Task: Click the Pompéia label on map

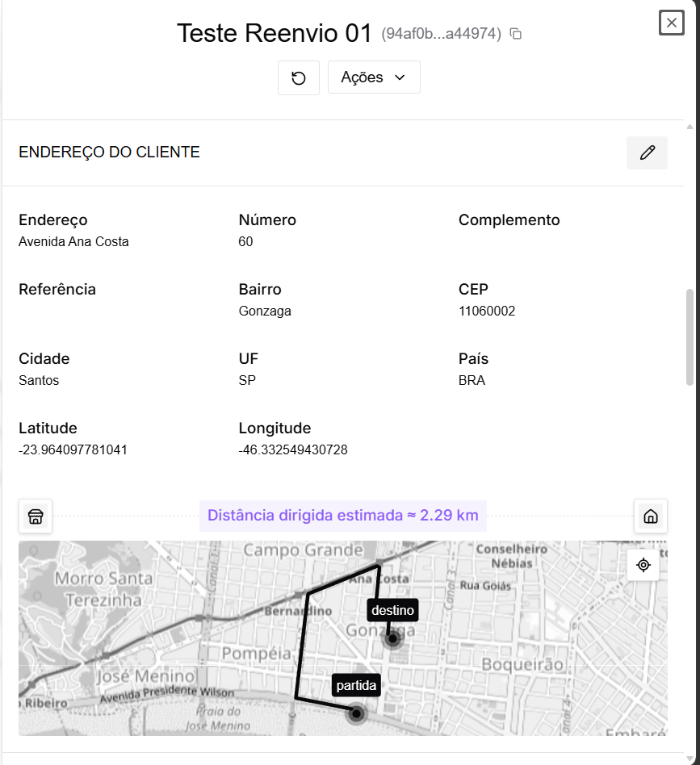Action: tap(257, 653)
